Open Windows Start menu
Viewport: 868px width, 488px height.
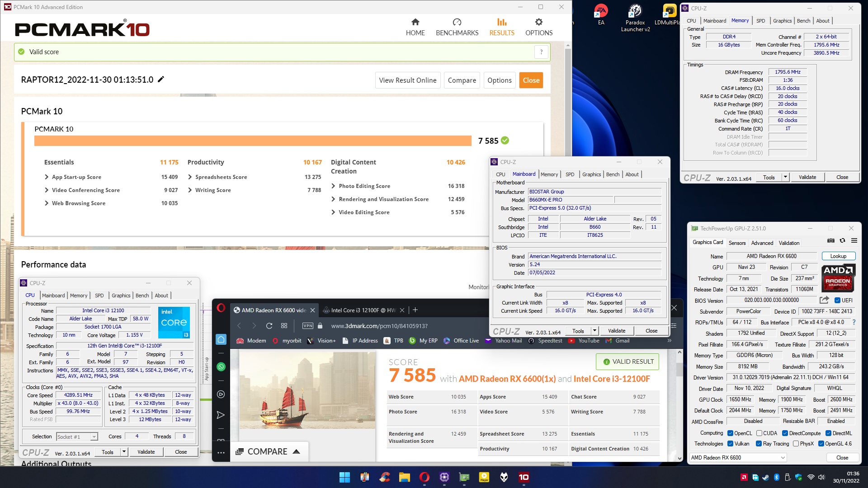point(344,477)
